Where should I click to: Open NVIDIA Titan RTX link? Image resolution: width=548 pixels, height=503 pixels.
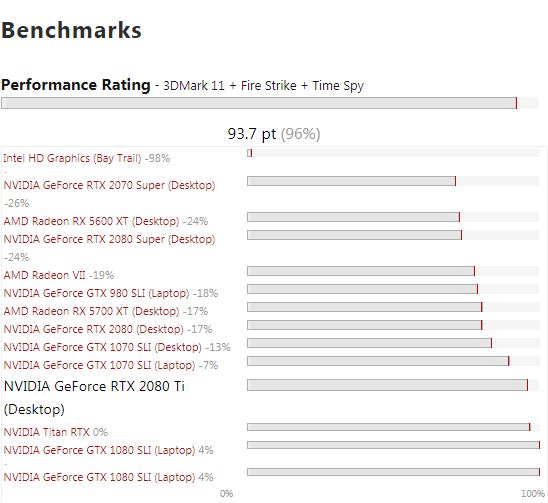(46, 432)
